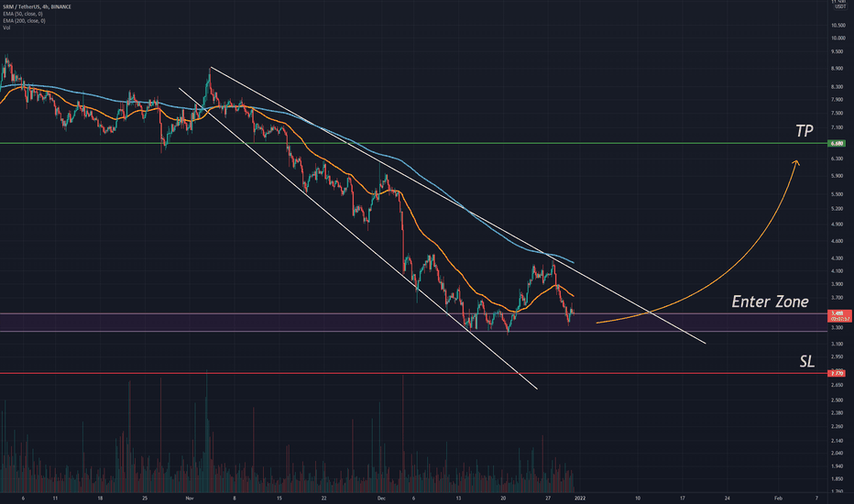Click the Nov label on time axis

(x=190, y=498)
